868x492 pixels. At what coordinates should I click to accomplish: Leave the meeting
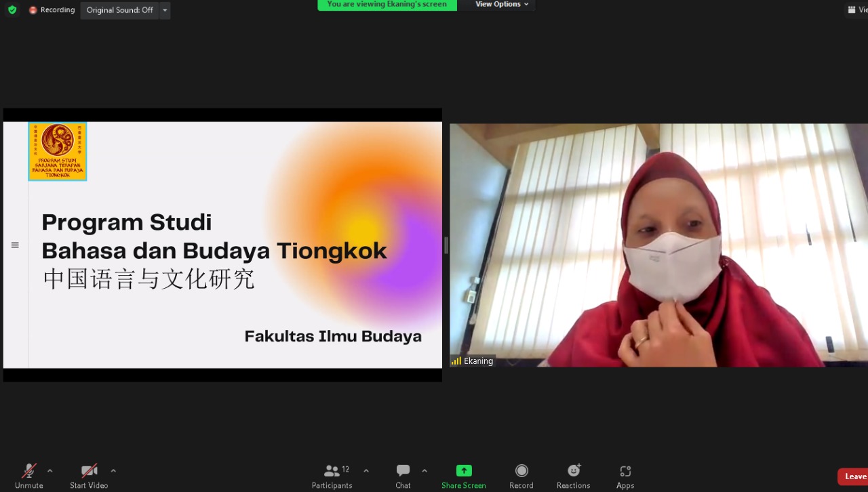point(854,476)
